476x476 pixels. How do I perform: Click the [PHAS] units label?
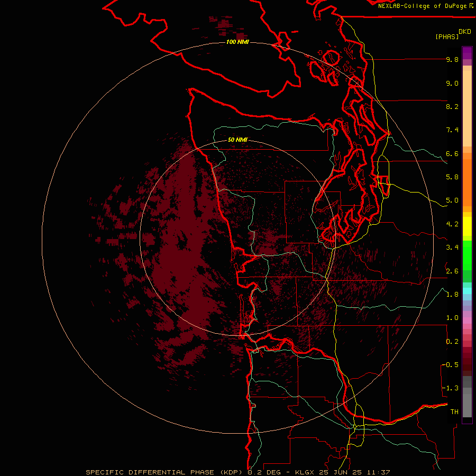tap(447, 36)
